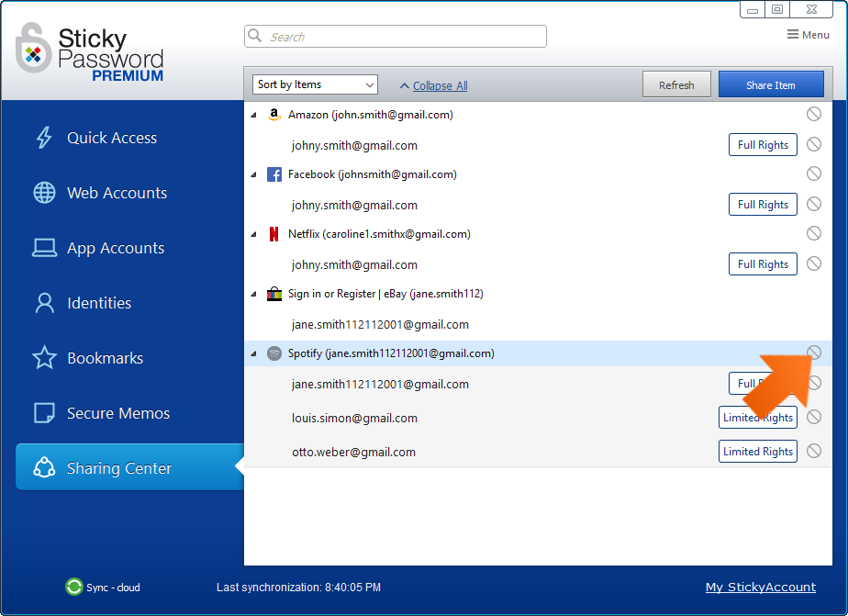The height and width of the screenshot is (616, 848).
Task: Revoke louis.simon's access to Spotify
Action: 814,417
